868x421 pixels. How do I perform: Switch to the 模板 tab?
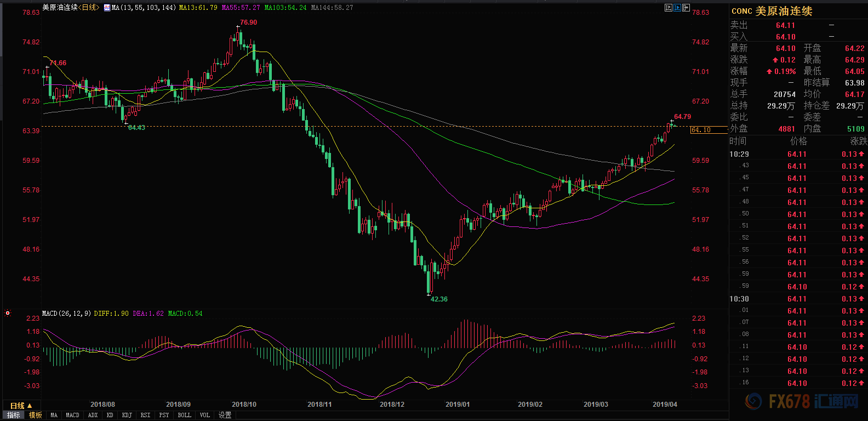(36, 415)
